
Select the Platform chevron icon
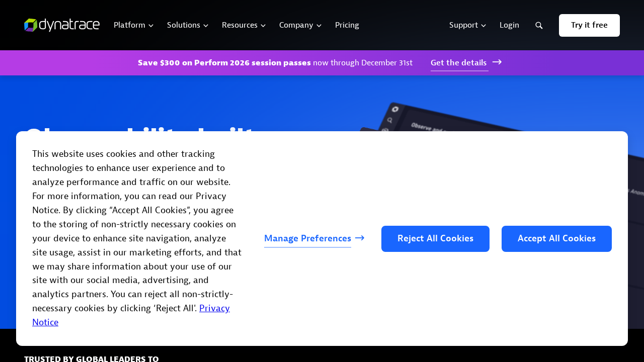[151, 24]
